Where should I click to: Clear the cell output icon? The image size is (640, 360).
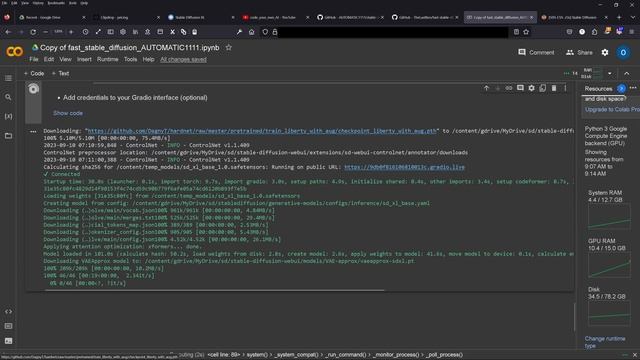33,131
